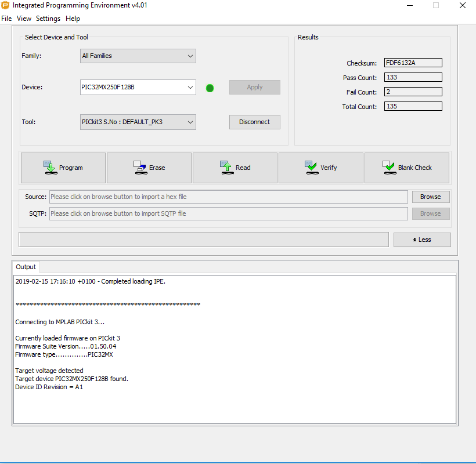476x464 pixels.
Task: Click 'Target device PIC32MX250F128B found.' line
Action: [x=71, y=379]
